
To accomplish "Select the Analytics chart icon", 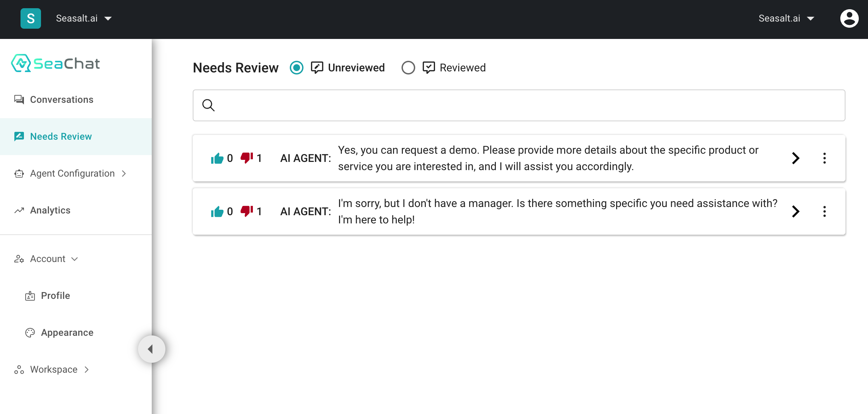I will tap(19, 210).
